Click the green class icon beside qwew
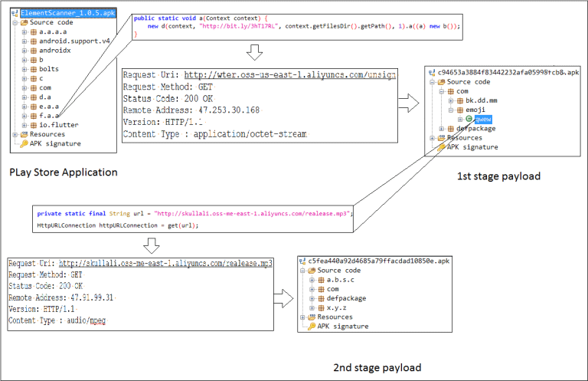Viewport: 588px width, 381px height. click(x=468, y=120)
